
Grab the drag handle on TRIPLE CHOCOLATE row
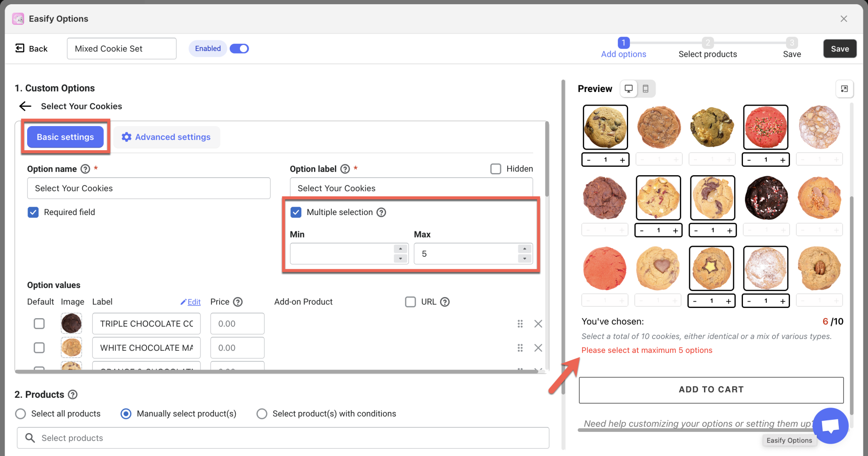(520, 323)
